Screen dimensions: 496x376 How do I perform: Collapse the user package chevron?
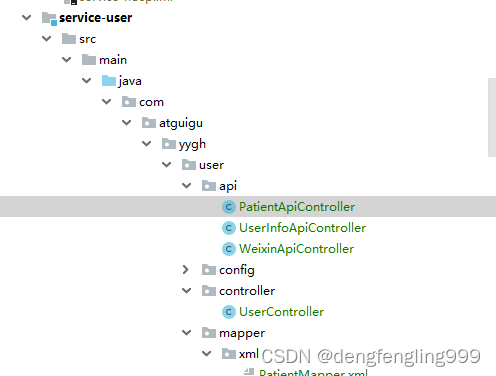[167, 165]
